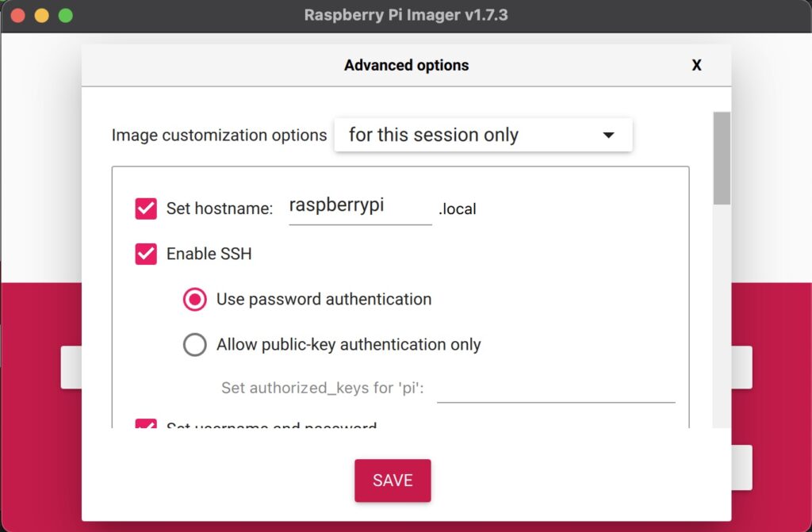The image size is (812, 532).
Task: Select Use password authentication radio button
Action: pos(195,299)
